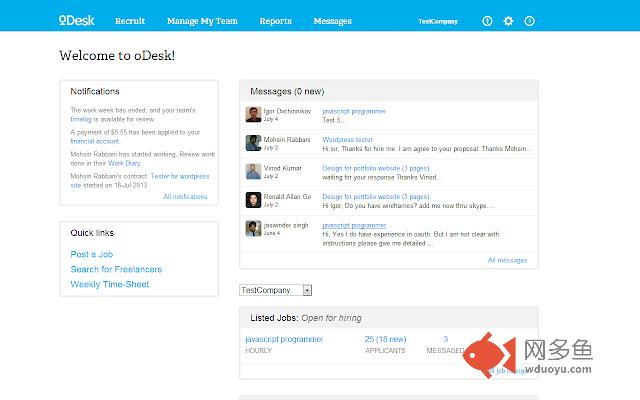Click the Post a Job quick link
The image size is (640, 400).
(91, 254)
